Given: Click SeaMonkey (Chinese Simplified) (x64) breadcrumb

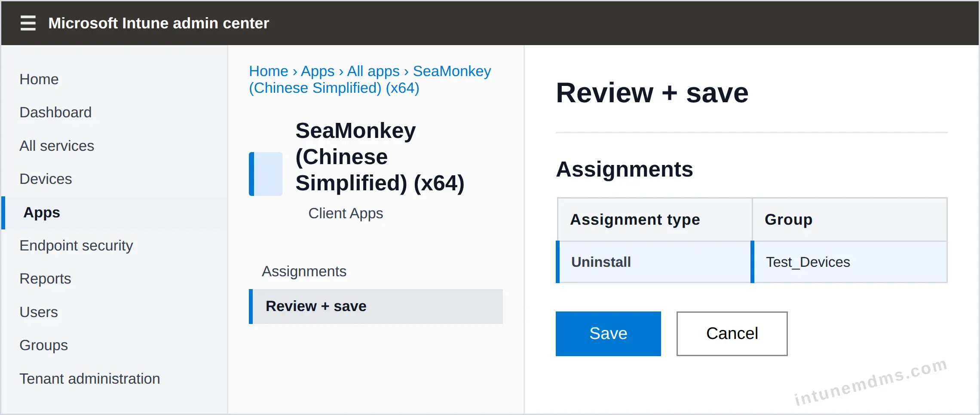Looking at the screenshot, I should point(370,79).
